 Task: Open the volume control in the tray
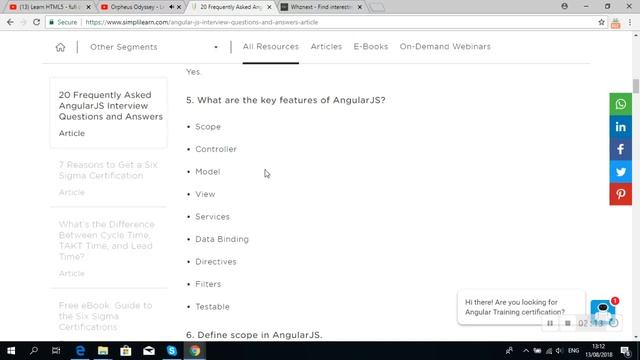(x=559, y=351)
